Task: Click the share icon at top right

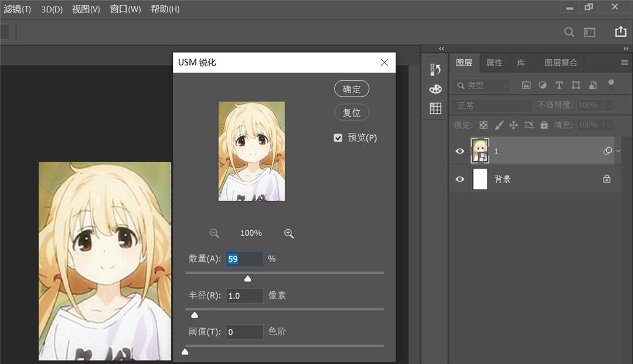Action: 621,32
